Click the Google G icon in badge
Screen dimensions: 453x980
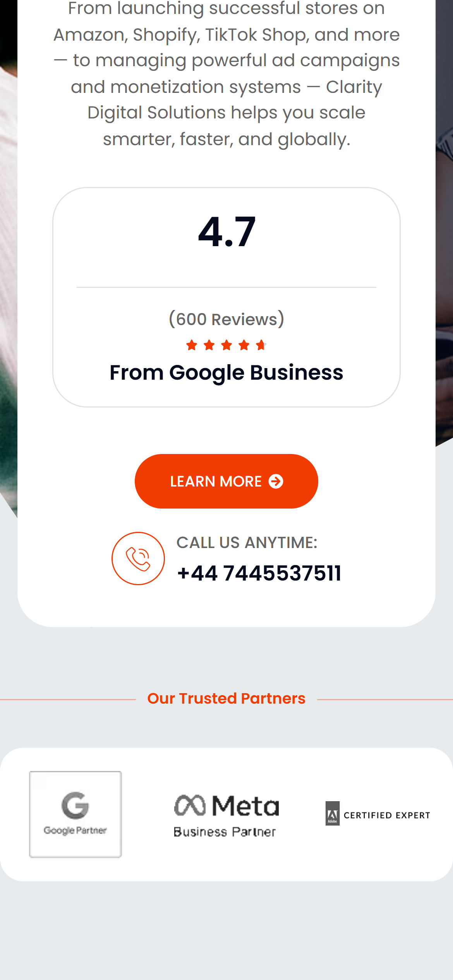75,805
